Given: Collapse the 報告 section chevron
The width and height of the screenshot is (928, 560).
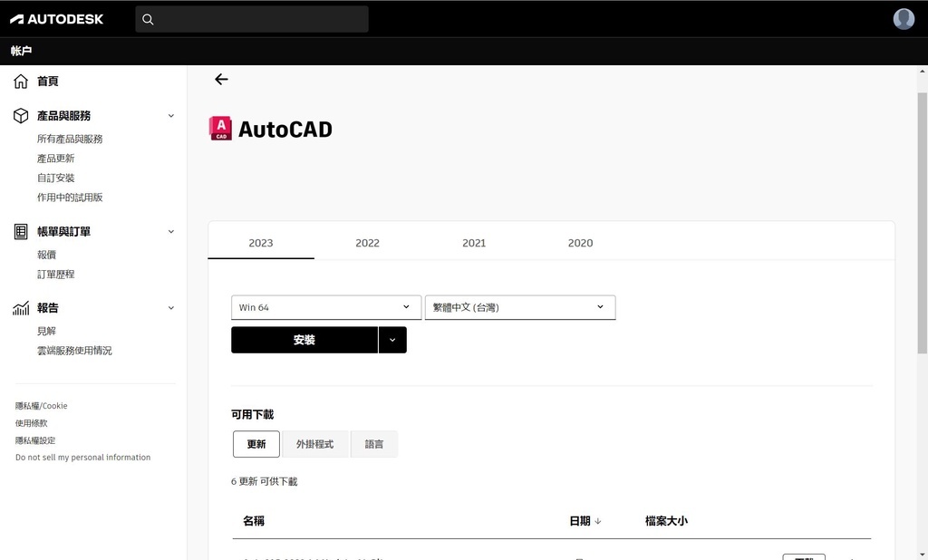Looking at the screenshot, I should click(x=171, y=308).
